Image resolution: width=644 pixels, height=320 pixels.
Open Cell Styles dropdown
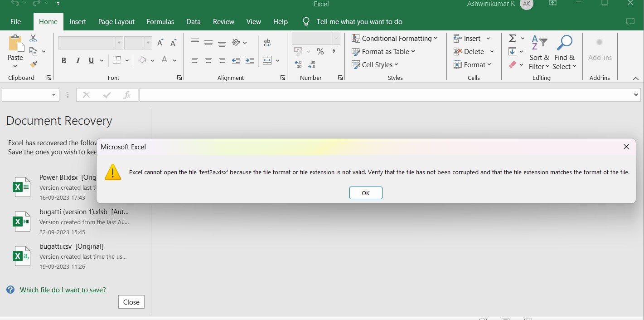click(x=375, y=64)
